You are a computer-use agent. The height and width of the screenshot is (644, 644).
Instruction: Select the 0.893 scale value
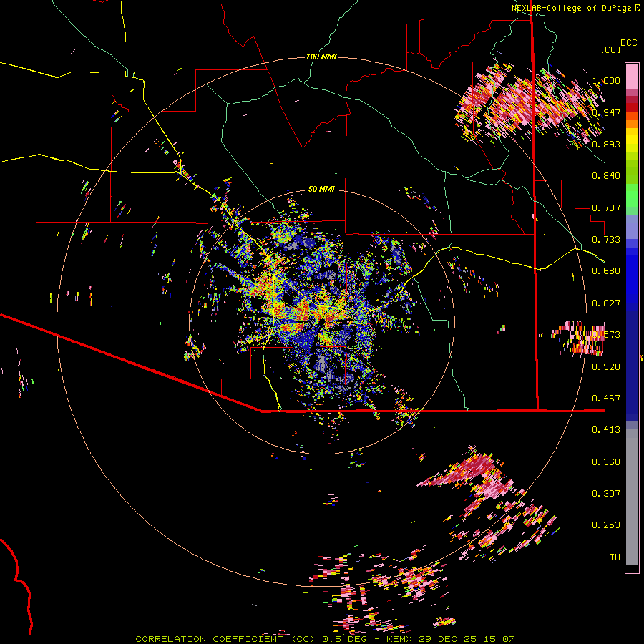point(606,144)
